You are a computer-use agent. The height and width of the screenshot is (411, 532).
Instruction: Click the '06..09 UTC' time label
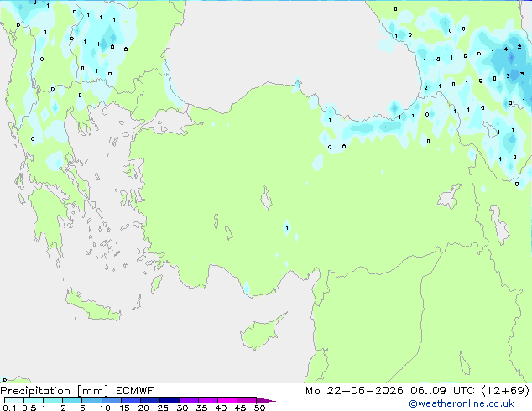[442, 391]
